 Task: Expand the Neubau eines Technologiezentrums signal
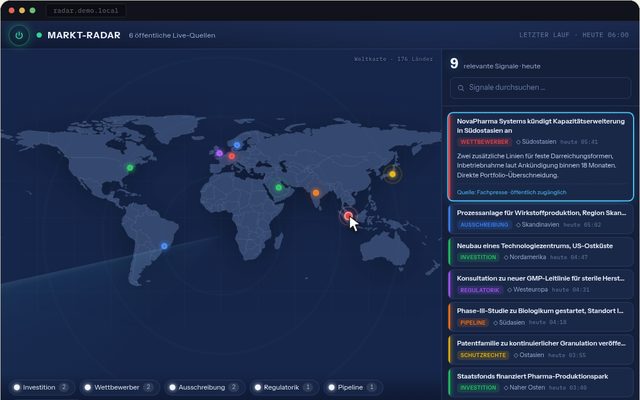point(540,251)
